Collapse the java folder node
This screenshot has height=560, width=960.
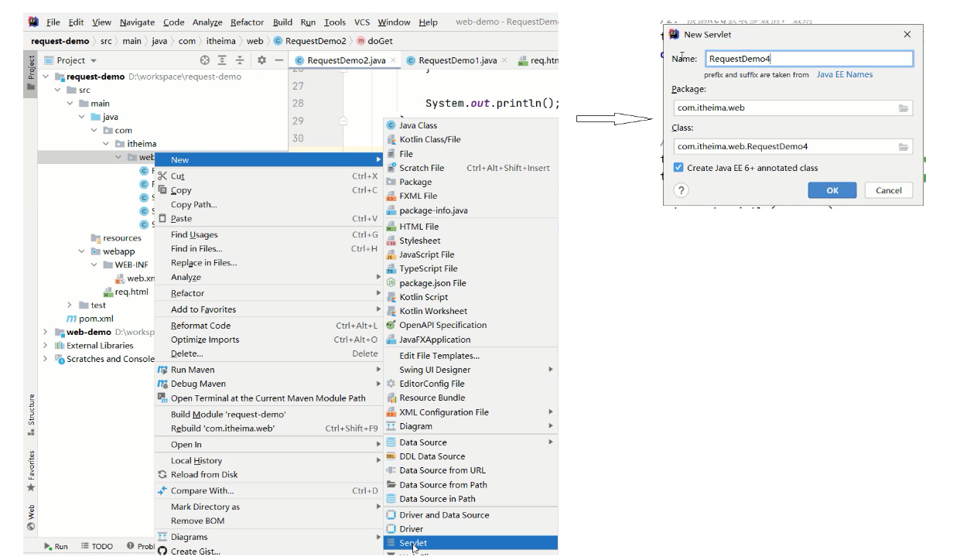coord(82,118)
